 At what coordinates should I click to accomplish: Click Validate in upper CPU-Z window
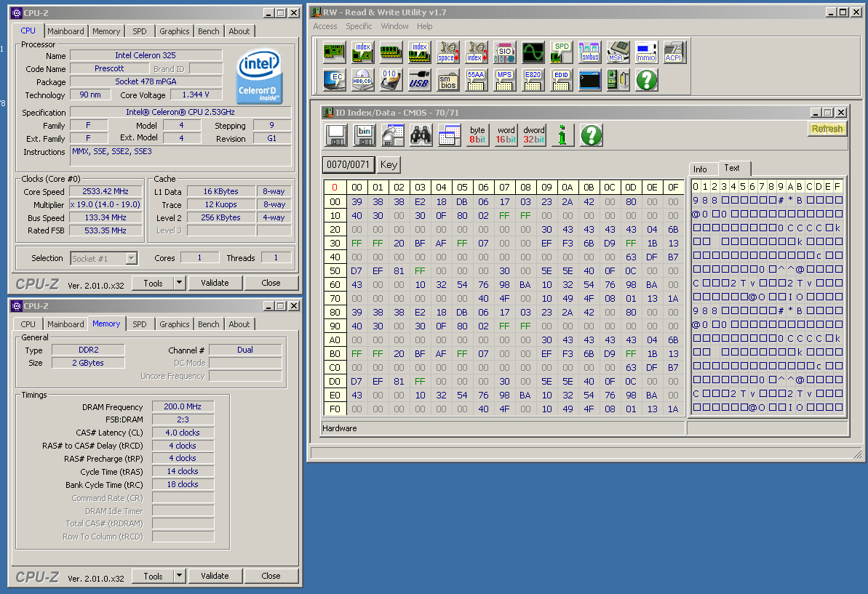click(215, 283)
